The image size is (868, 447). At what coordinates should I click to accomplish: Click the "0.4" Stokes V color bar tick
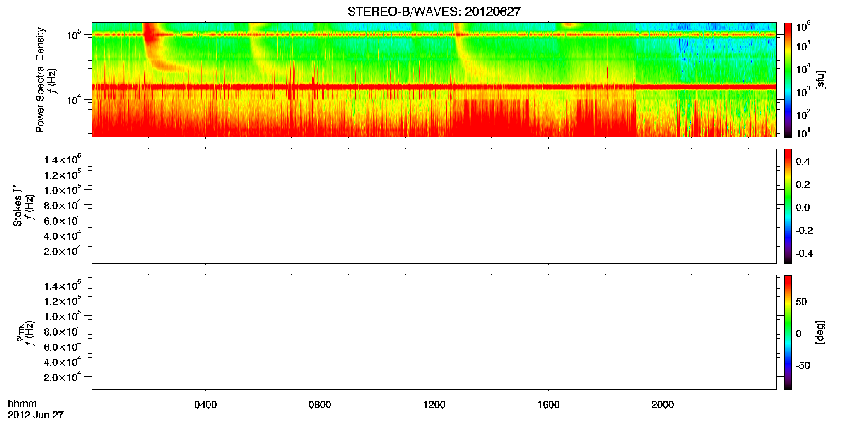(803, 162)
